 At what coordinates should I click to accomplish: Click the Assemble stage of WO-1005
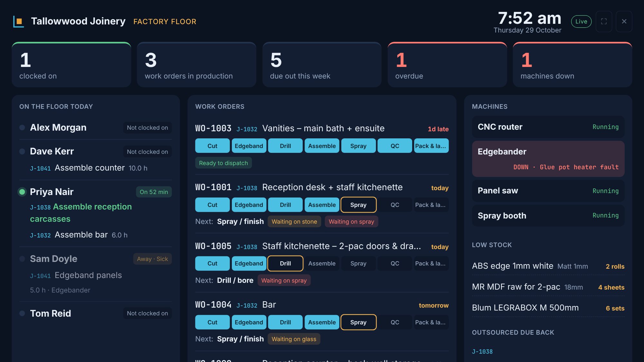pos(322,264)
